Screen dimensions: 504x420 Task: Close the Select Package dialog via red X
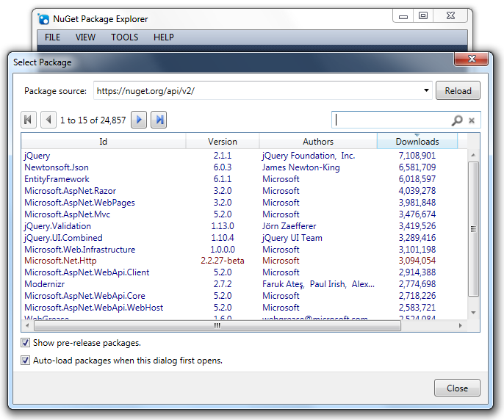[x=470, y=60]
